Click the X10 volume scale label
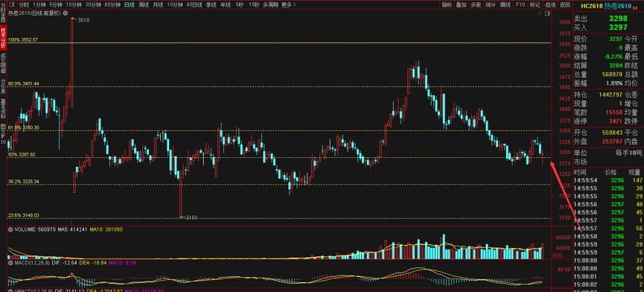This screenshot has height=292, width=644. (558, 256)
